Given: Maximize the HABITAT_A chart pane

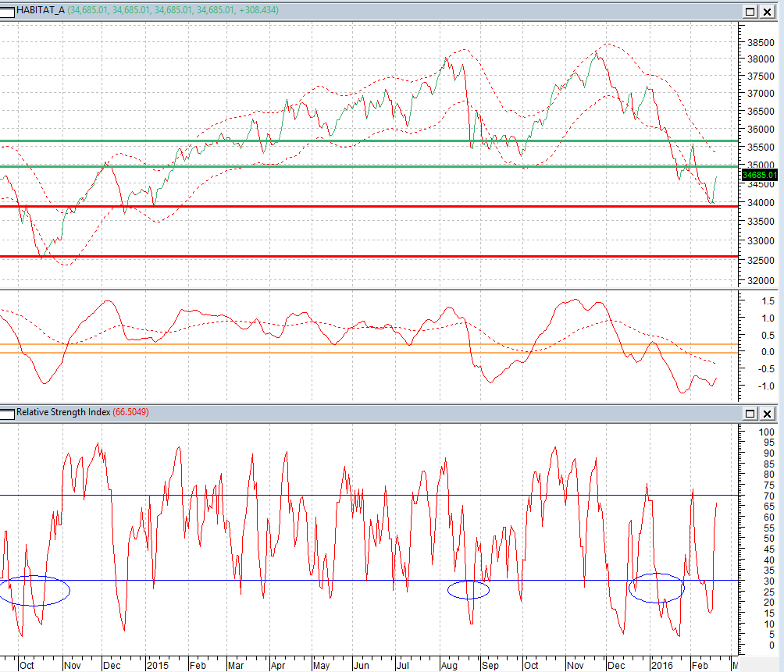Looking at the screenshot, I should [750, 12].
